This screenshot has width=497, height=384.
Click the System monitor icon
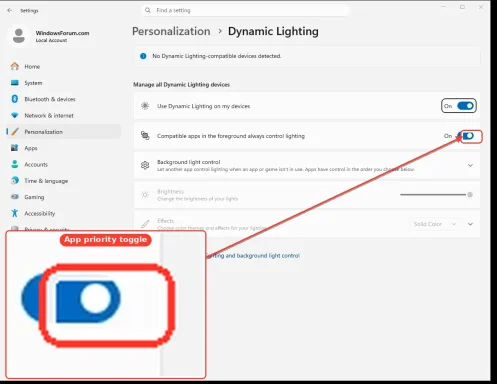click(15, 82)
